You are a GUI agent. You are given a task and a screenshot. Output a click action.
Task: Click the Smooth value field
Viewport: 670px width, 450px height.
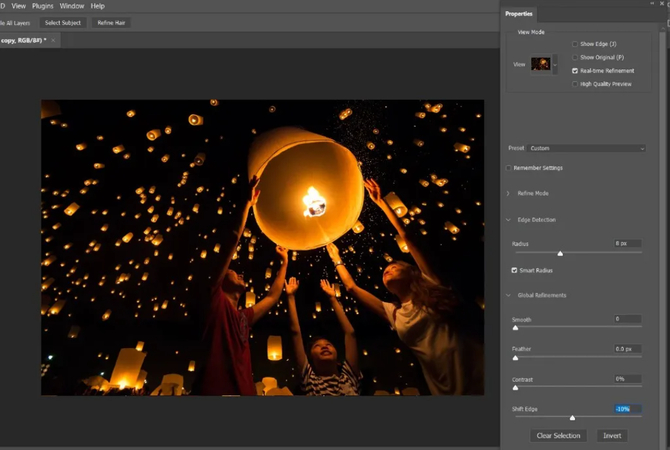[627, 319]
